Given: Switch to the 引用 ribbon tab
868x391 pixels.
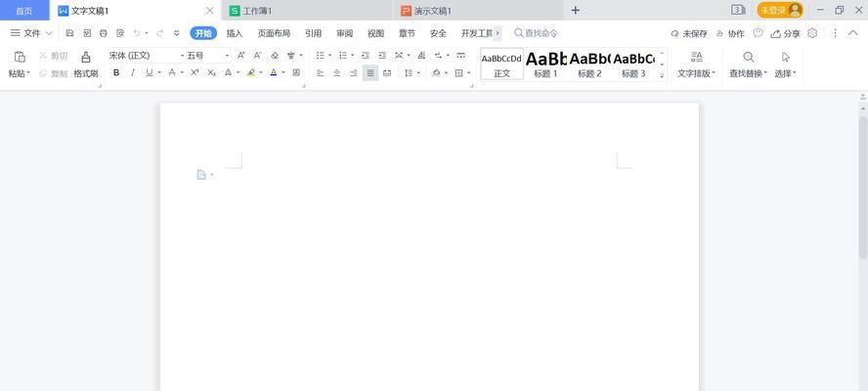Looking at the screenshot, I should [314, 33].
